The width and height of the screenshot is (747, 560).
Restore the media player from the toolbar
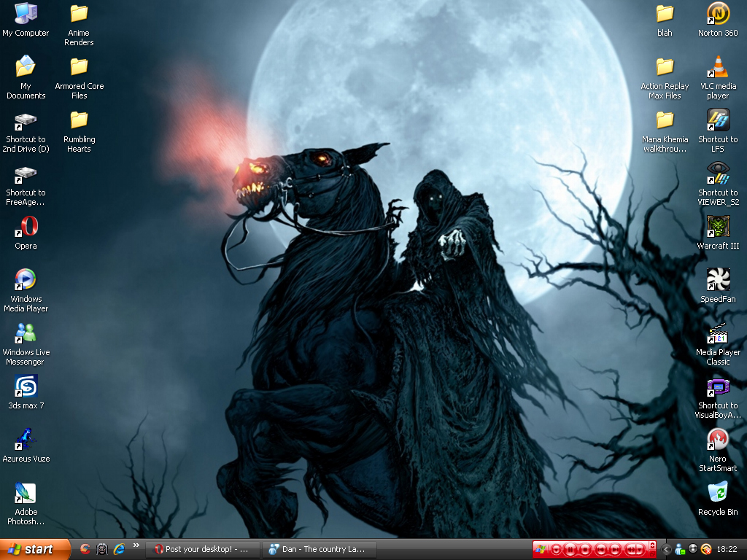[653, 554]
